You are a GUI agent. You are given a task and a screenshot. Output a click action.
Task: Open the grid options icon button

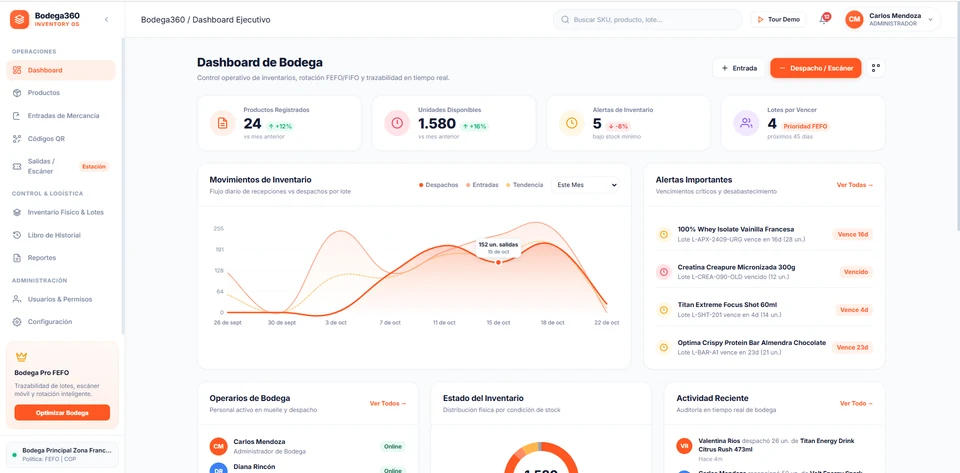876,68
